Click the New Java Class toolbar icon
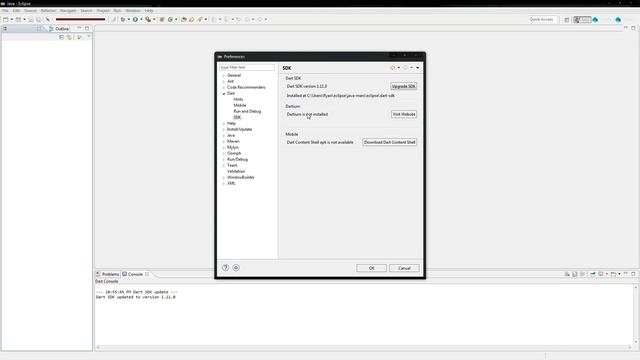640x360 pixels. pyautogui.click(x=171, y=20)
